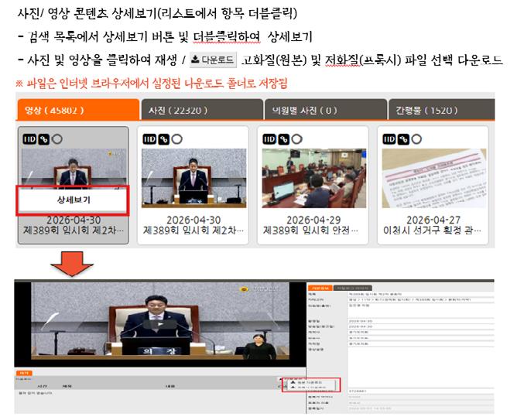The image size is (524, 420).
Task: Click the HD badge on the 이천시 선거구 card
Action: click(389, 139)
